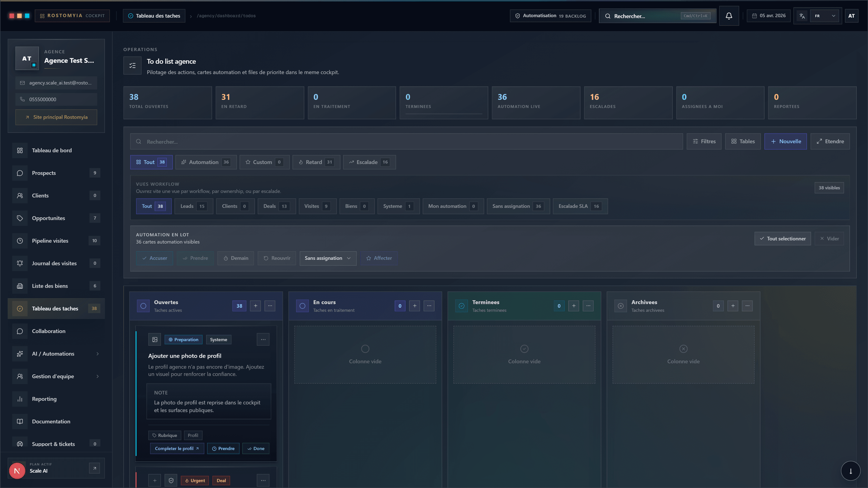Screen dimensions: 868x488
Task: Select Escalade SLA workflow view
Action: [x=580, y=206]
